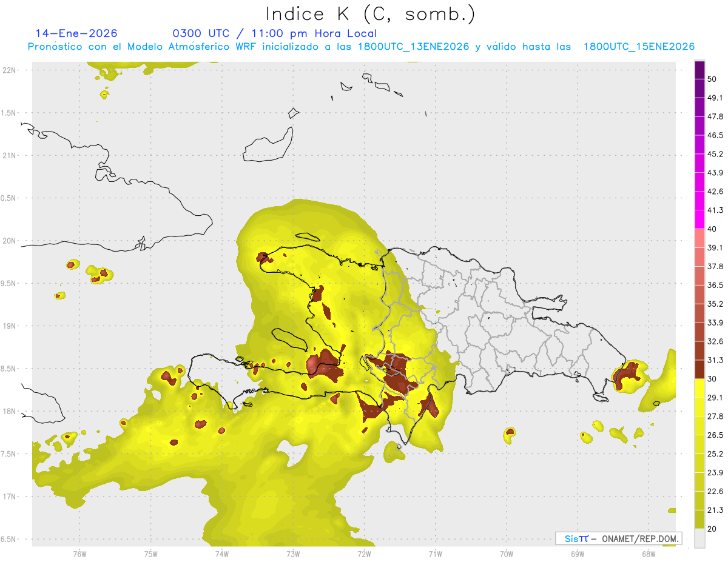Click the "18N" latitude label
This screenshot has width=728, height=562.
[x=9, y=411]
